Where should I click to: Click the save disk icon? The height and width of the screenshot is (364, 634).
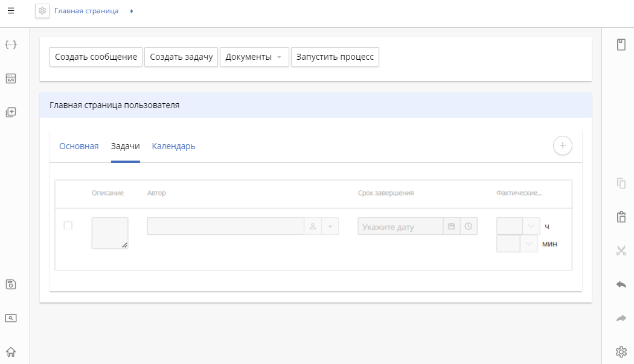point(11,284)
